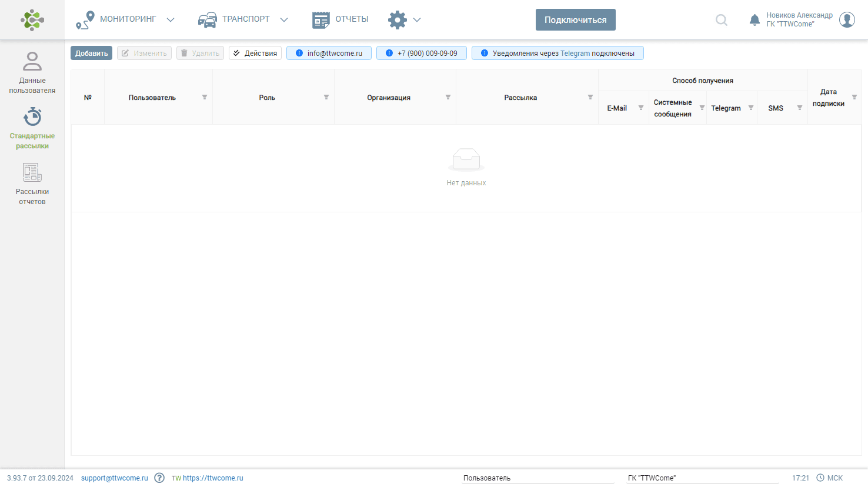
Task: Click the user avatar icon
Action: pos(847,19)
